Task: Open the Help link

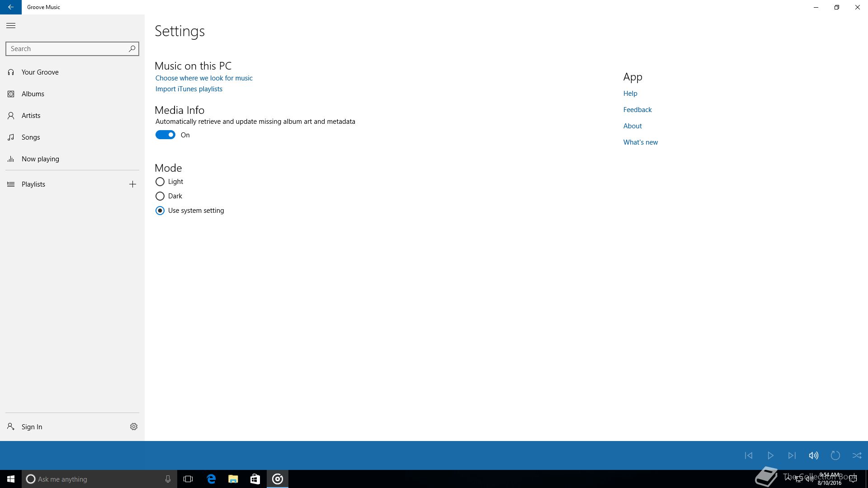Action: click(630, 94)
